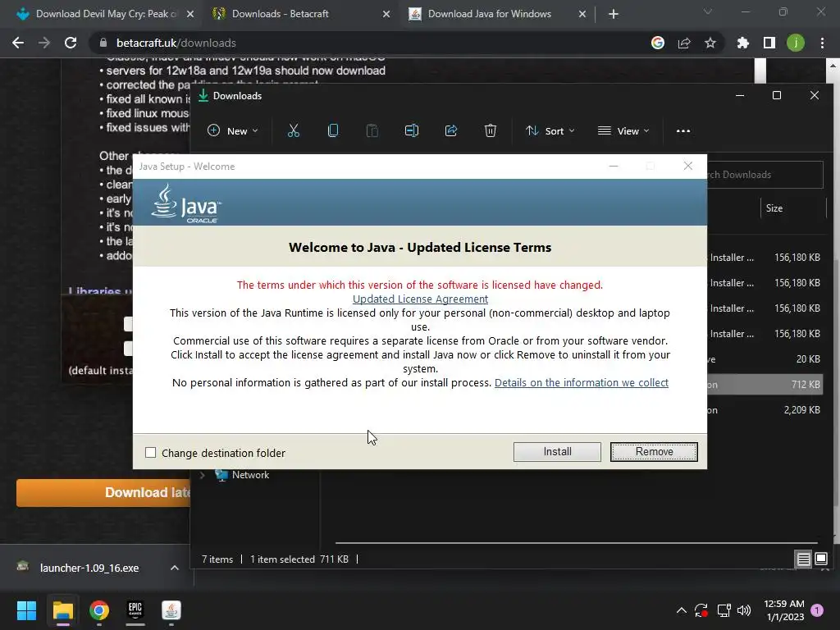
Task: Open the Updated License Agreement link
Action: 420,299
